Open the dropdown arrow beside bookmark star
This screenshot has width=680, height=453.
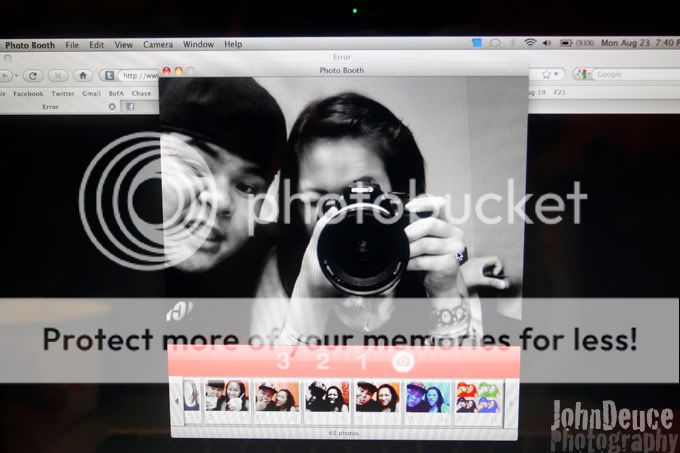tap(556, 75)
